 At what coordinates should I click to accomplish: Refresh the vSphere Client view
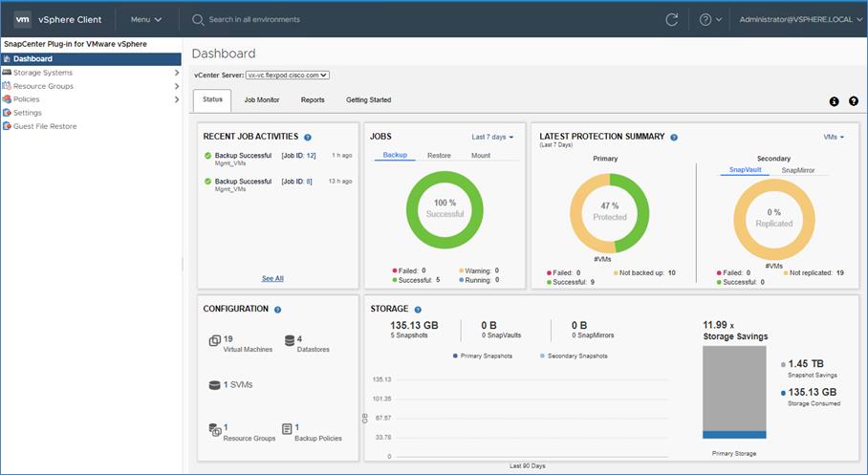tap(671, 20)
